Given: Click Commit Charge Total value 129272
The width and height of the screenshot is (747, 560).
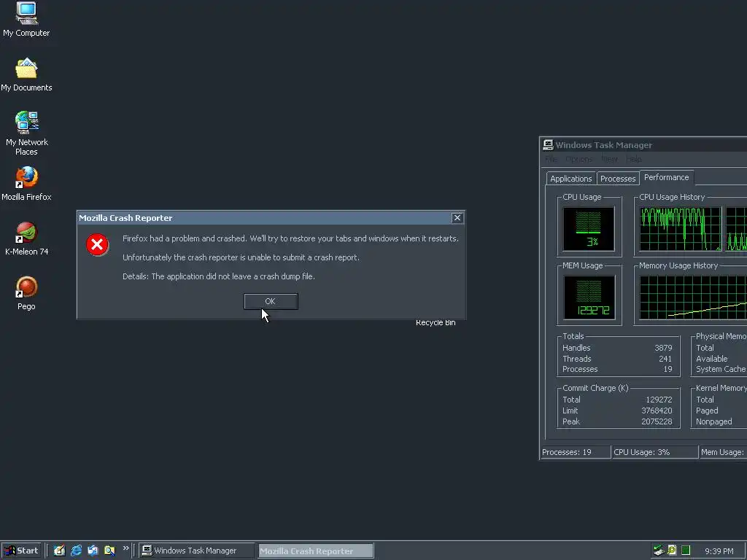Looking at the screenshot, I should (659, 400).
